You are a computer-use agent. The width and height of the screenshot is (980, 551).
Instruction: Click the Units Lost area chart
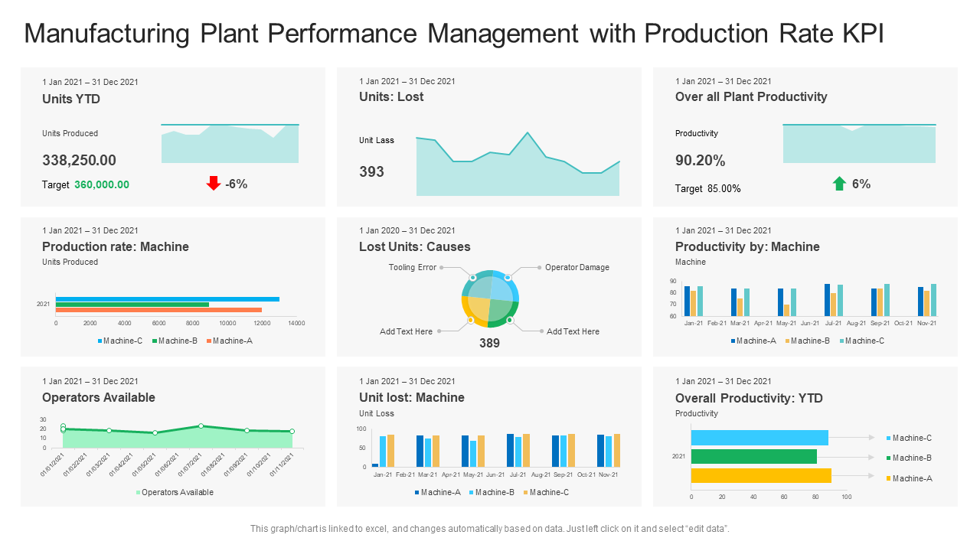coord(518,164)
